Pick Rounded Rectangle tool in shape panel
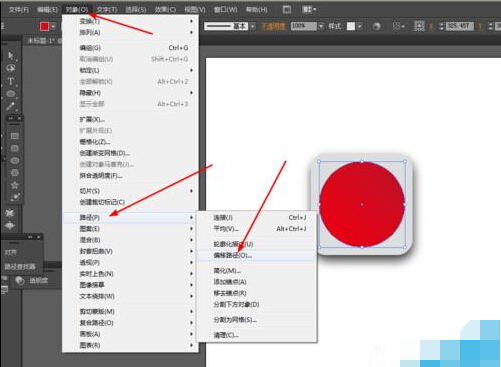This screenshot has height=367, width=501. tap(14, 148)
